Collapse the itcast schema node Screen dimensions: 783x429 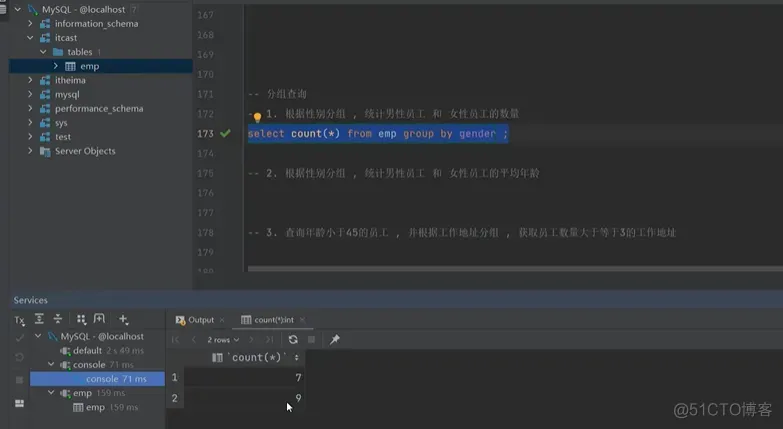30,37
